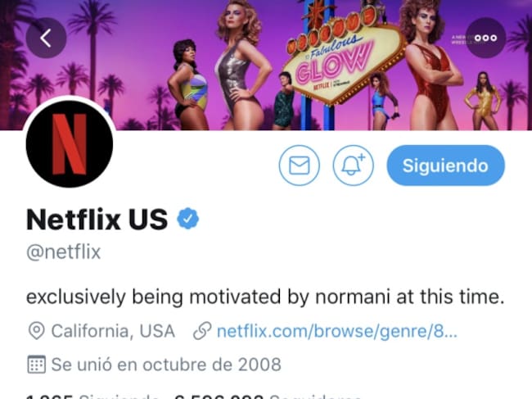Select the @netflix handle text
Screen dimensions: 532x399
(64, 252)
